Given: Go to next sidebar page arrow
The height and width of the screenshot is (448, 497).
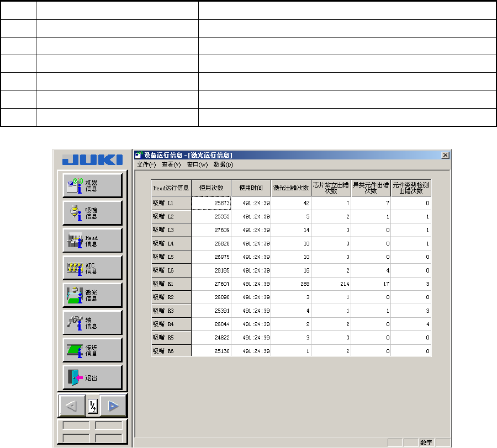Looking at the screenshot, I should pyautogui.click(x=113, y=406).
